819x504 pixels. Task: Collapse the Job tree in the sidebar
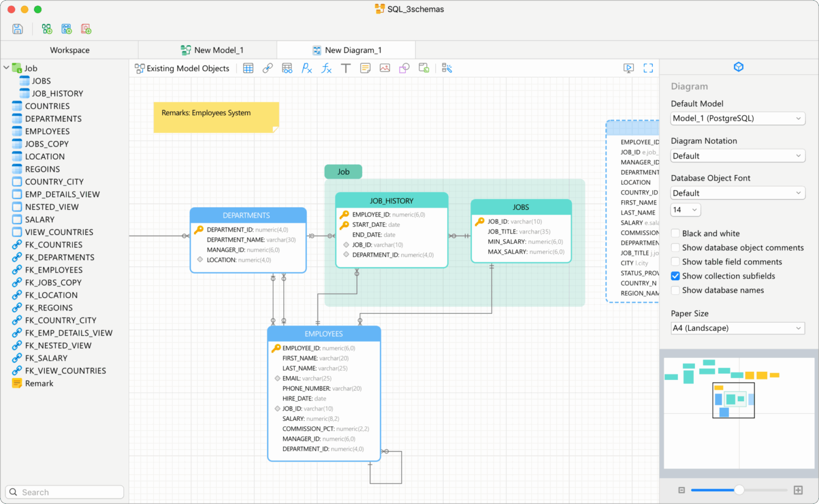tap(6, 68)
